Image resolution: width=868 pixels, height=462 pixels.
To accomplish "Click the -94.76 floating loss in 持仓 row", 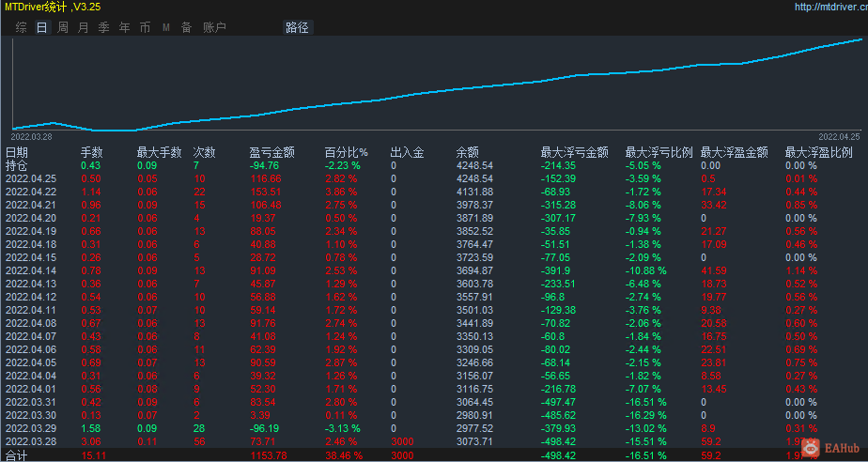I will [264, 165].
